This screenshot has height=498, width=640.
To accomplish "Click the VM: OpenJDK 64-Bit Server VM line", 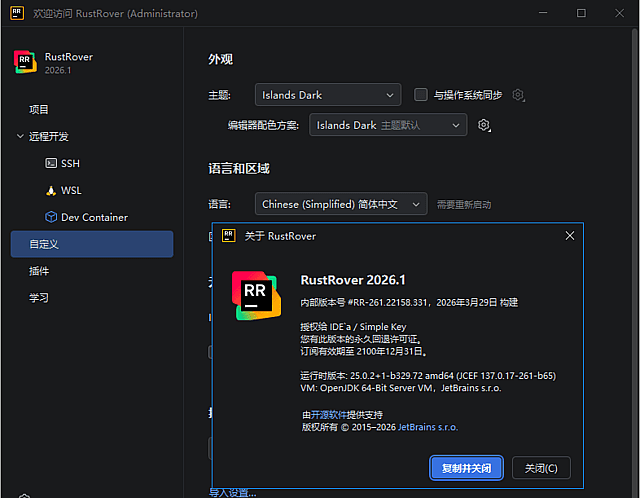I will point(401,388).
